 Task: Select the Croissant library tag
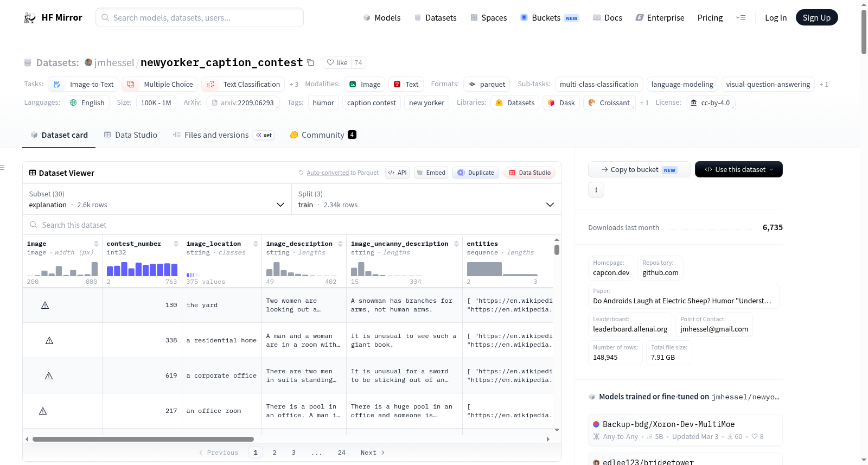609,103
